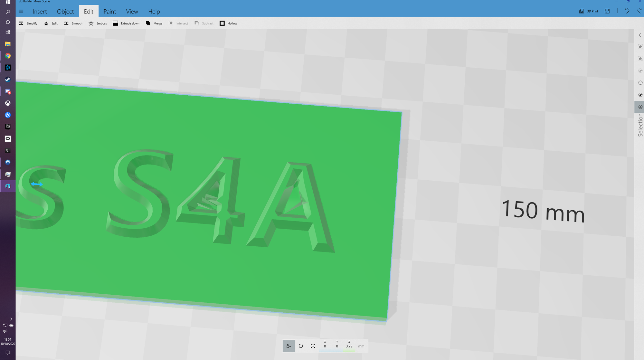644x360 pixels.
Task: Select the Edit tab
Action: 89,12
